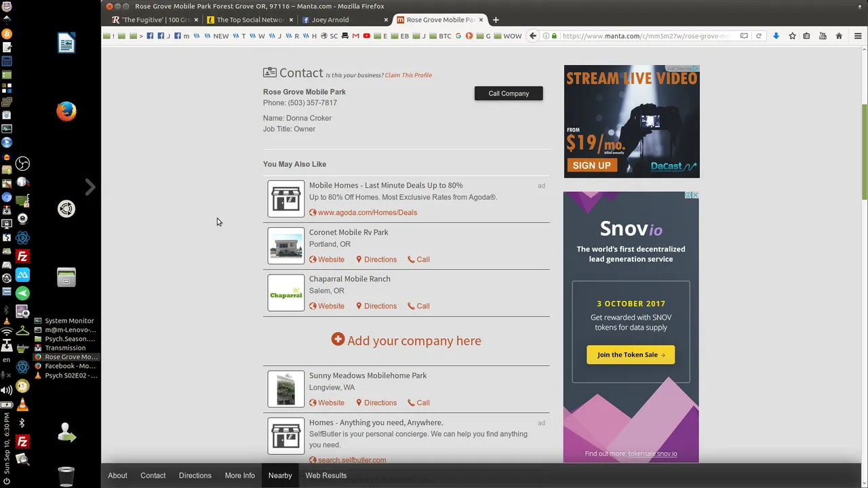Open the SC bookmark

(x=330, y=36)
